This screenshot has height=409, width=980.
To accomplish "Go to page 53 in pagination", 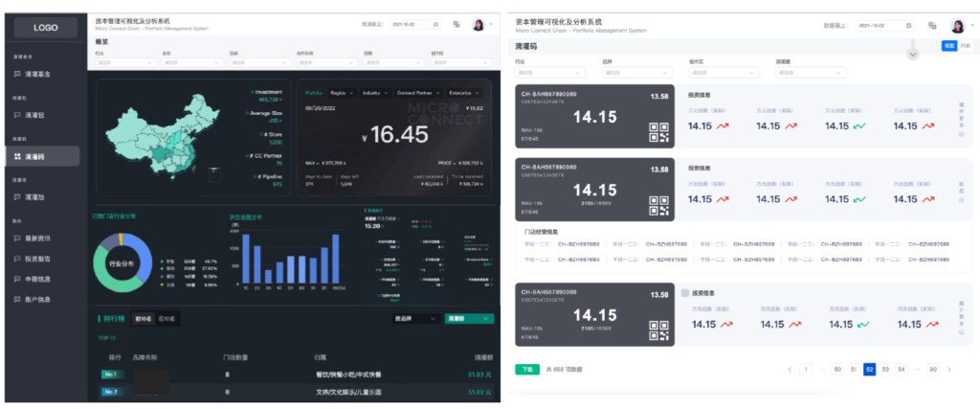I will (x=885, y=369).
